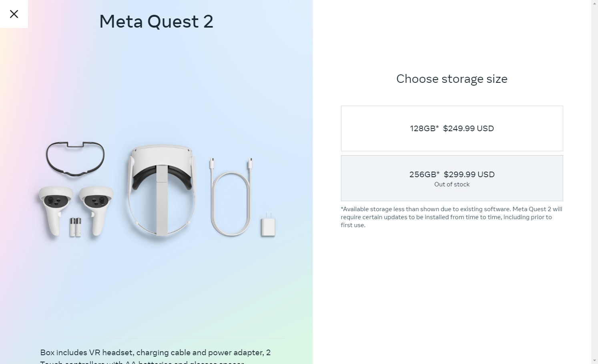Click the AA batteries between the controllers

click(75, 227)
